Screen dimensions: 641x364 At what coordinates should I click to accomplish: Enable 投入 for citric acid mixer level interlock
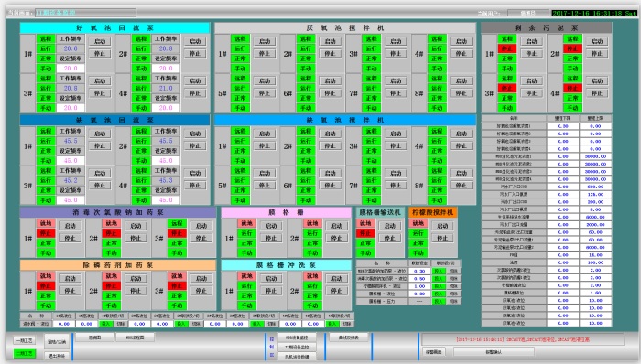(x=439, y=286)
